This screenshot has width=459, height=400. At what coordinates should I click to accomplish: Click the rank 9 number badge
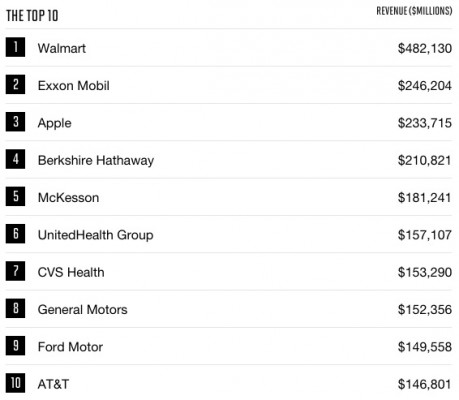(x=15, y=346)
